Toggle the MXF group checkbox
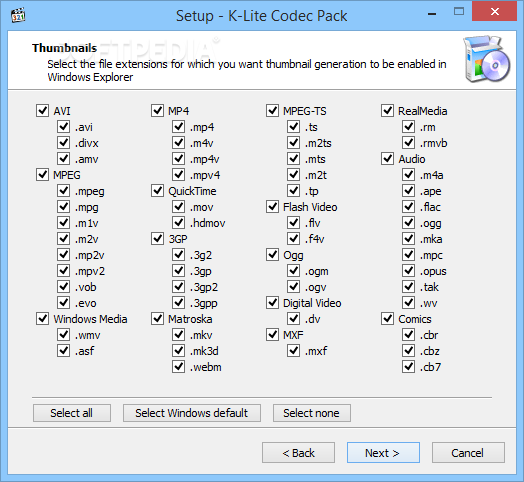Image resolution: width=524 pixels, height=482 pixels. pos(272,335)
